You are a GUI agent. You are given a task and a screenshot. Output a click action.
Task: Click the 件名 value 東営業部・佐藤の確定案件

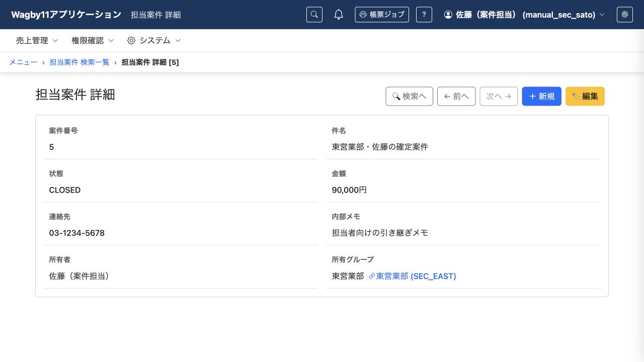380,147
